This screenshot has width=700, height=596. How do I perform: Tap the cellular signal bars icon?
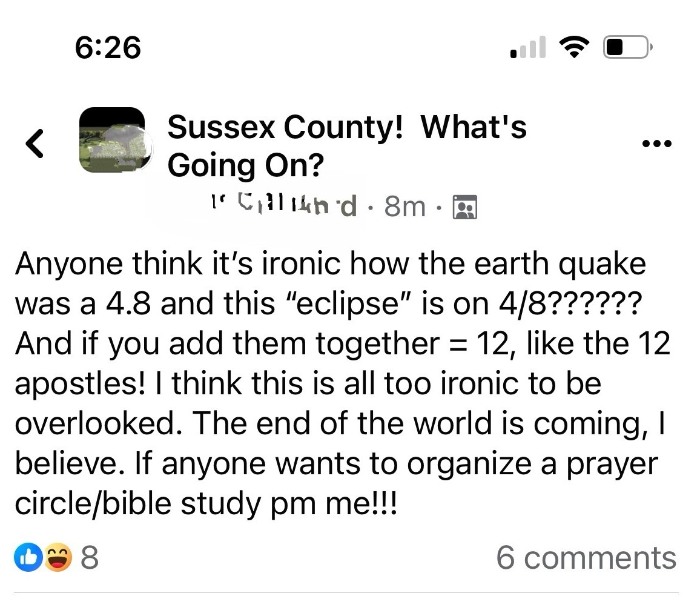tap(529, 47)
